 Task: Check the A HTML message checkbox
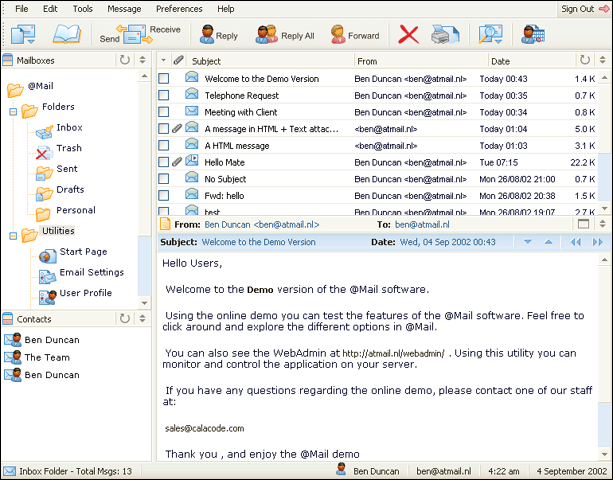point(163,145)
